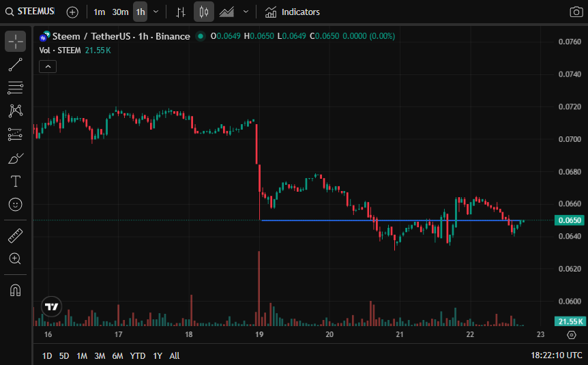Select the 30m timeframe
Viewport: 588px width, 365px height.
click(120, 12)
